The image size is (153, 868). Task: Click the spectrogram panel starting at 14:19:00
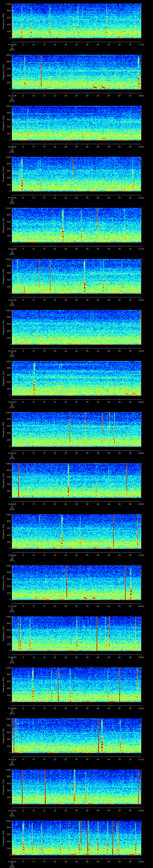(76, 174)
